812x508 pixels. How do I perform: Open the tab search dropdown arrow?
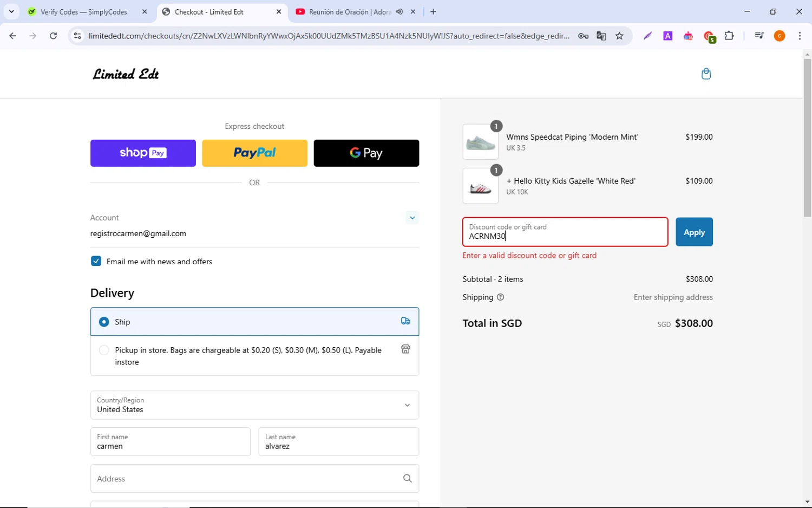click(x=11, y=12)
